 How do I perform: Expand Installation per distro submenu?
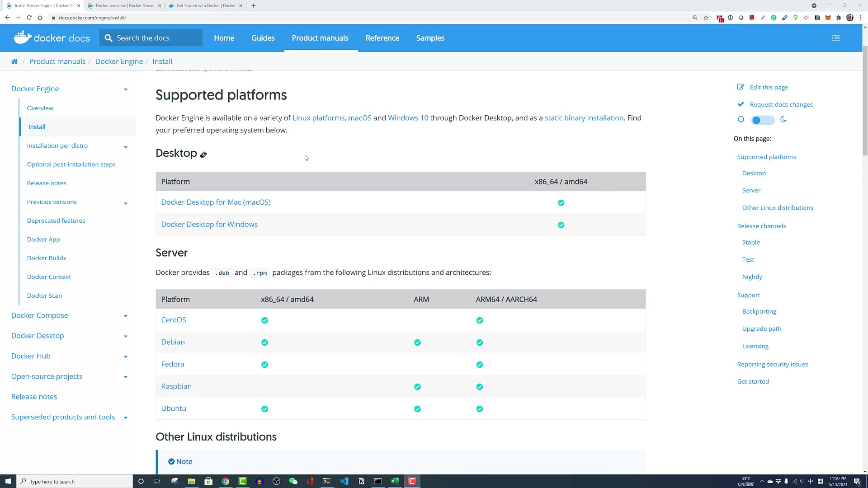click(x=126, y=147)
